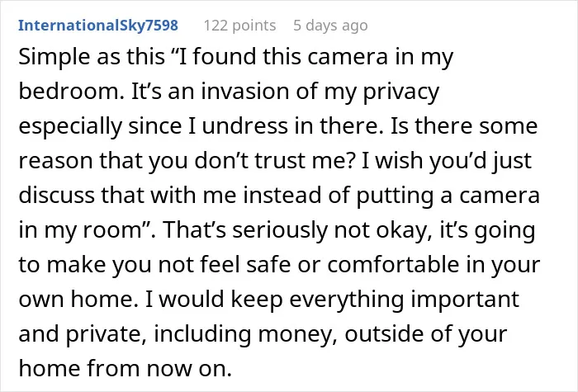Click the phrase 'invasion of my privacy'
578x392 pixels.
click(320, 92)
